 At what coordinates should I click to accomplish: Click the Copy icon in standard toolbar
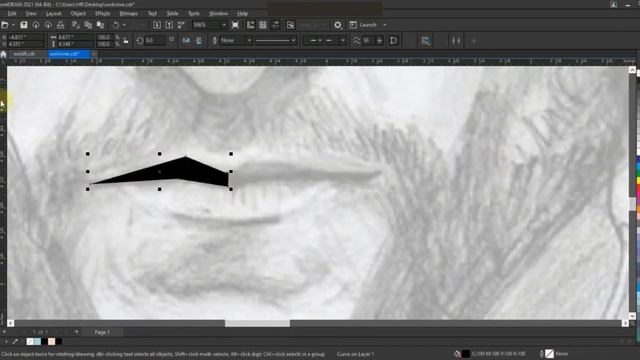[88, 25]
